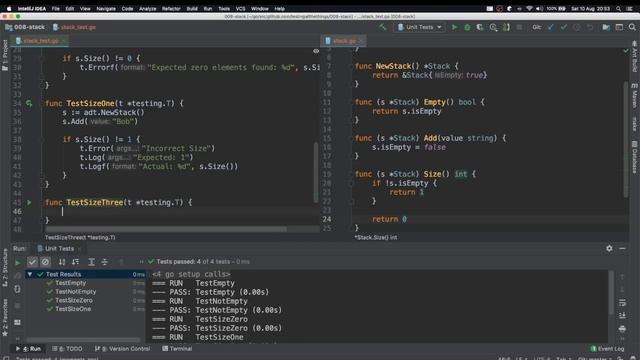Open Run panel settings gear

(x=609, y=248)
